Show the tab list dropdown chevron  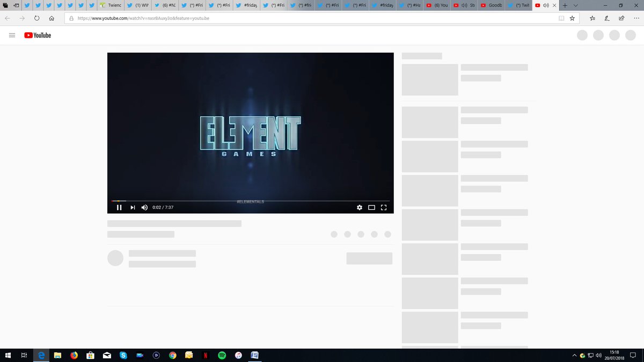tap(576, 5)
